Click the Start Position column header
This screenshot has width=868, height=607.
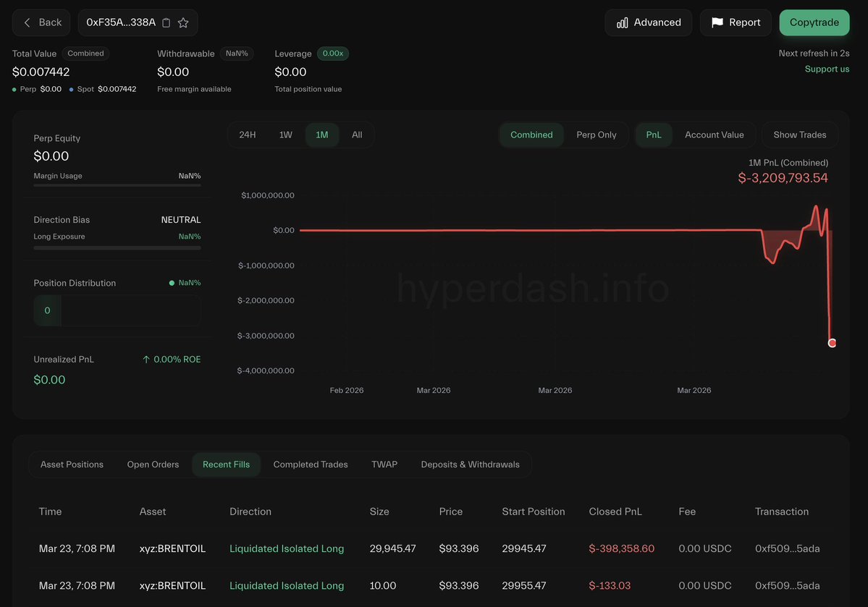coord(533,512)
